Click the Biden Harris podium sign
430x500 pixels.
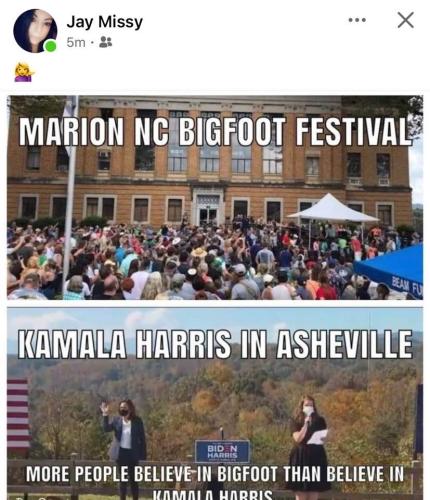pyautogui.click(x=222, y=451)
